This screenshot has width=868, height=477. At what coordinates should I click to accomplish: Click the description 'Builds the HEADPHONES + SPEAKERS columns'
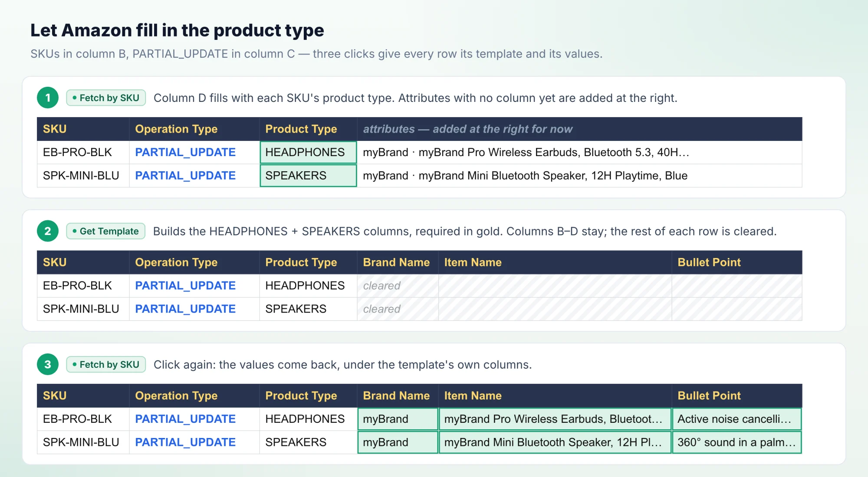465,231
